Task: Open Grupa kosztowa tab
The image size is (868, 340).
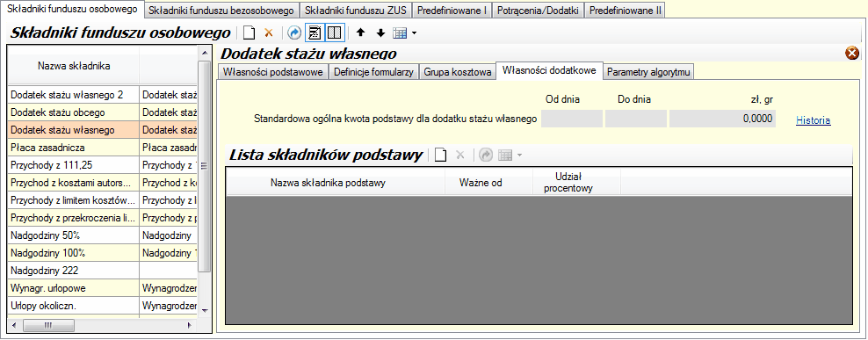Action: point(457,73)
